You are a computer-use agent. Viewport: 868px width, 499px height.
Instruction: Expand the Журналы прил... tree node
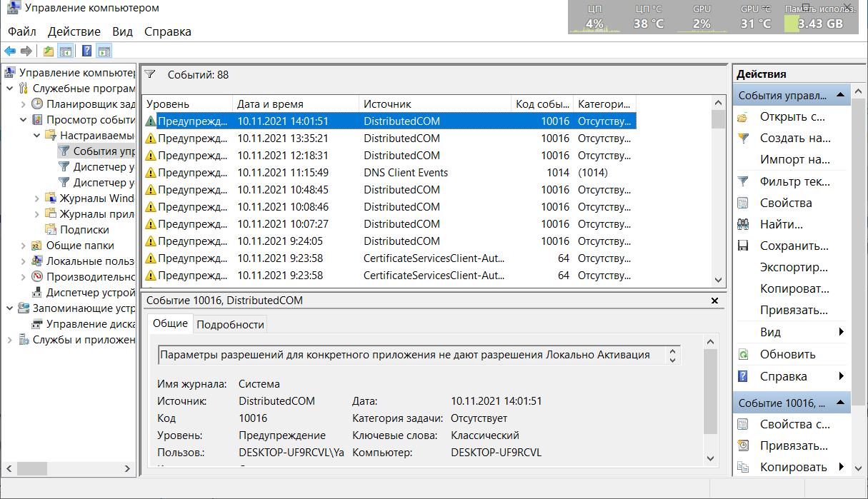click(x=36, y=214)
